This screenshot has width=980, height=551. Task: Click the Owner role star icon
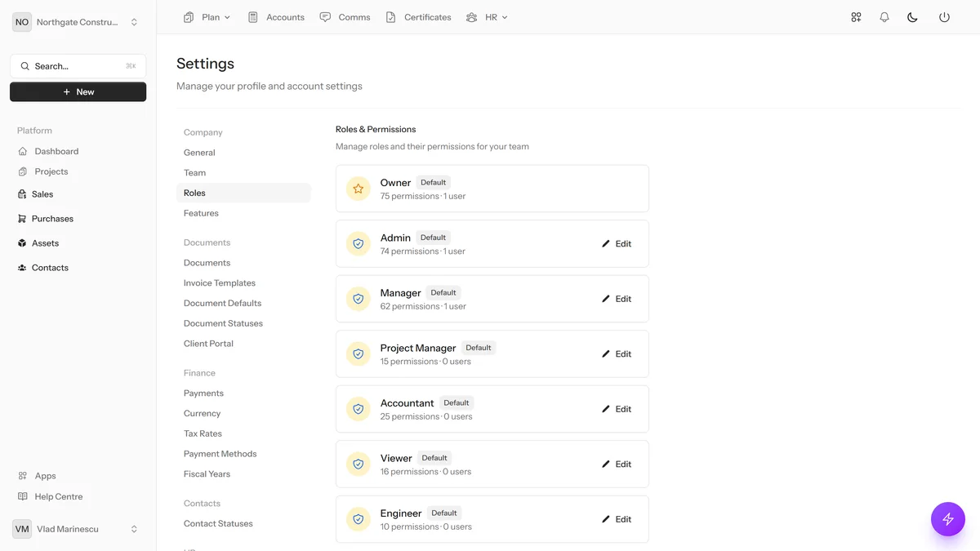point(358,189)
